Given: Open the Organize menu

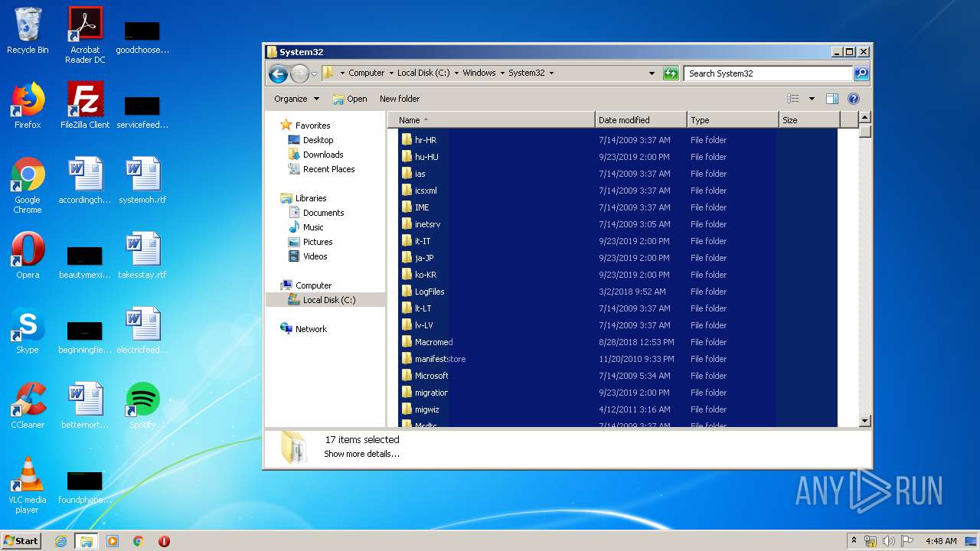Looking at the screenshot, I should pyautogui.click(x=296, y=99).
